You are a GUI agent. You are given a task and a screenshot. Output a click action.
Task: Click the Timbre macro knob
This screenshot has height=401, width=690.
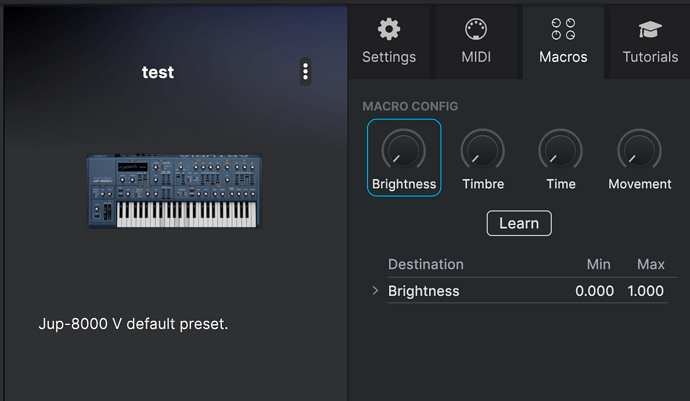[483, 150]
